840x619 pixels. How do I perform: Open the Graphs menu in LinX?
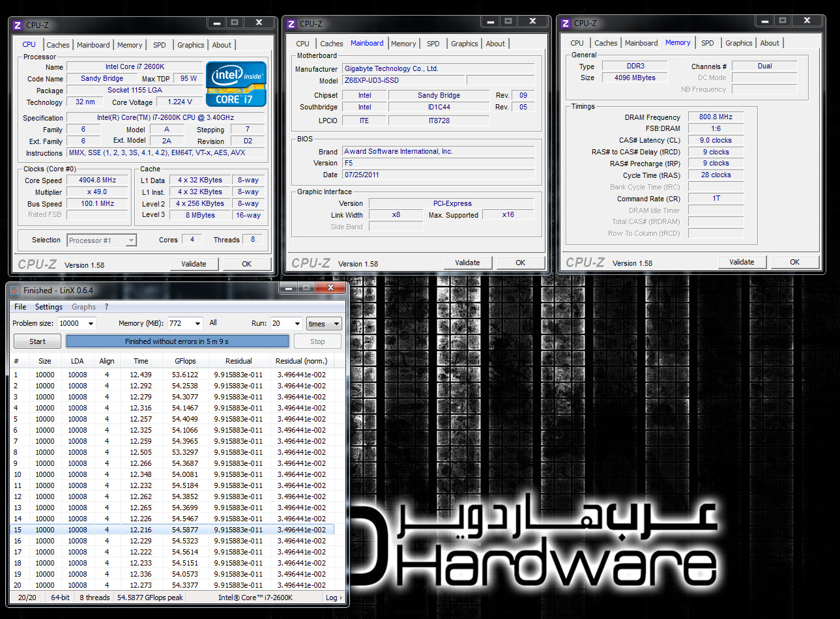pyautogui.click(x=83, y=307)
